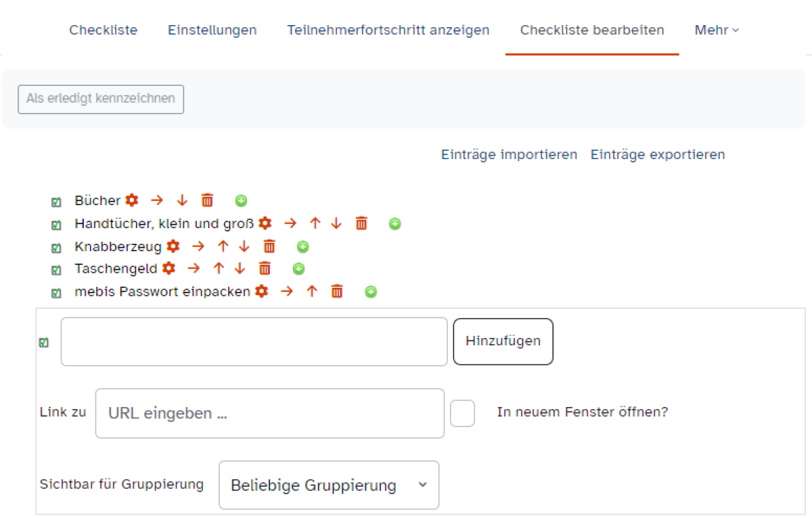
Task: Follow the Einträge importieren link
Action: (x=509, y=155)
